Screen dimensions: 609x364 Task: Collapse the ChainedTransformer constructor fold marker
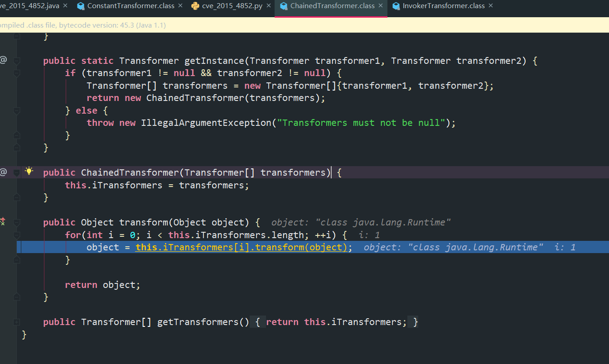coord(17,172)
